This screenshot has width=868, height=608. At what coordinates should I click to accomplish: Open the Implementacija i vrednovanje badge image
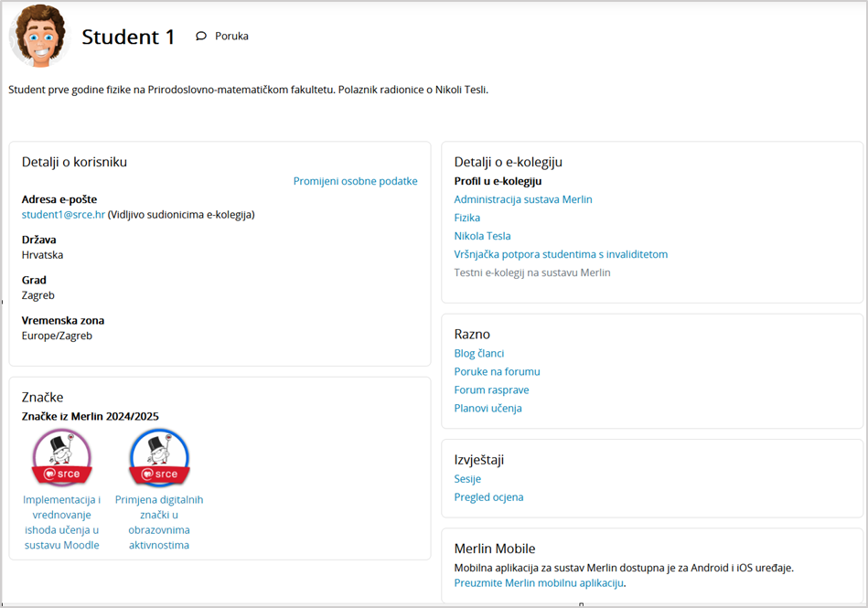click(x=62, y=458)
